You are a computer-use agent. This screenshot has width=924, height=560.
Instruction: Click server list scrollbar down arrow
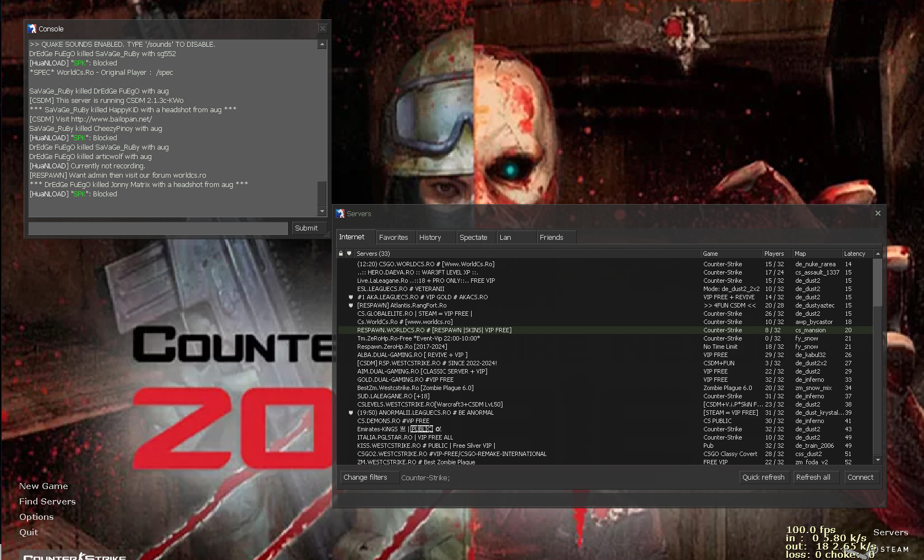pyautogui.click(x=878, y=460)
